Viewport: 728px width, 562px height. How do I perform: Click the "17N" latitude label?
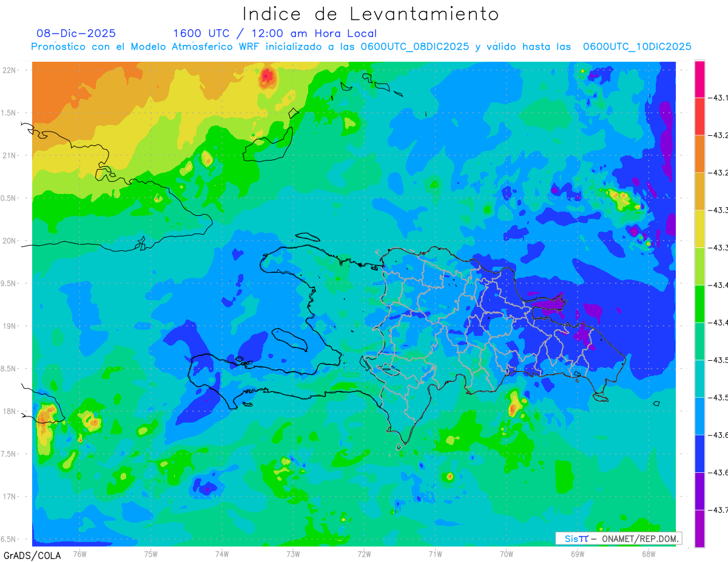tap(10, 497)
